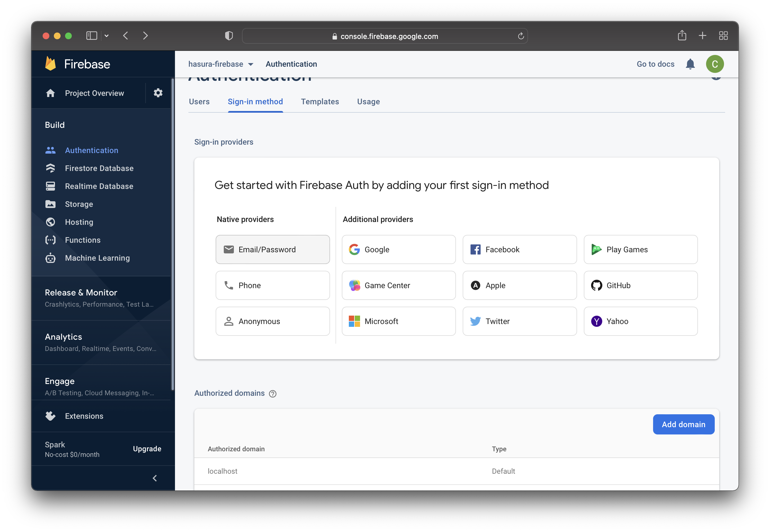The height and width of the screenshot is (532, 770).
Task: Choose Anonymous provider
Action: (x=273, y=321)
